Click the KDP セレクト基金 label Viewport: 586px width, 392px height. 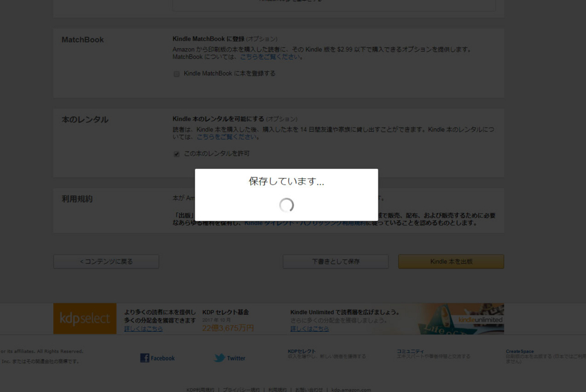click(225, 312)
